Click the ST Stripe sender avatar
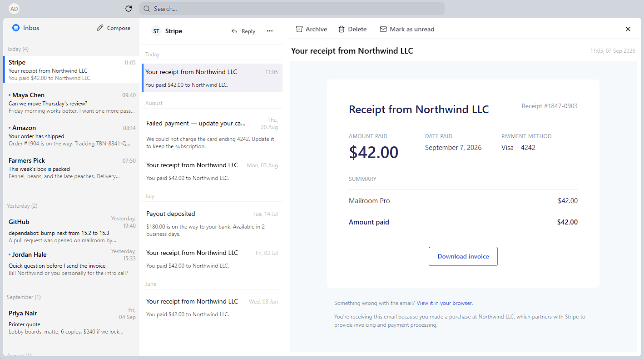This screenshot has width=644, height=359. point(156,31)
